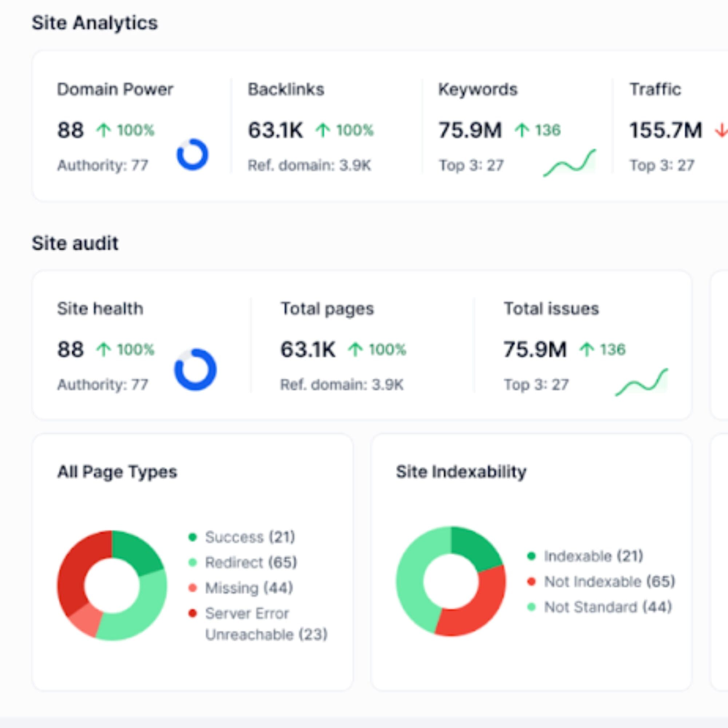Expand the Site audit section
Screen dimensions: 728x728
tap(75, 243)
